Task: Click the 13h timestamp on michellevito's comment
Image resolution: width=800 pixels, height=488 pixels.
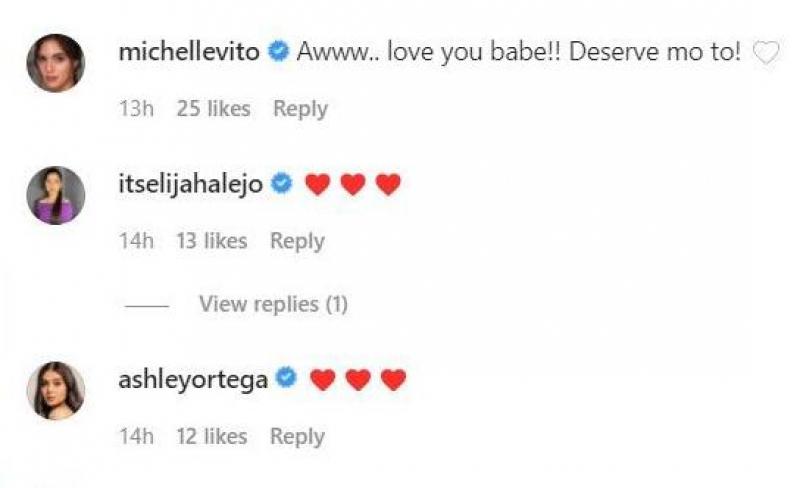Action: (x=135, y=109)
